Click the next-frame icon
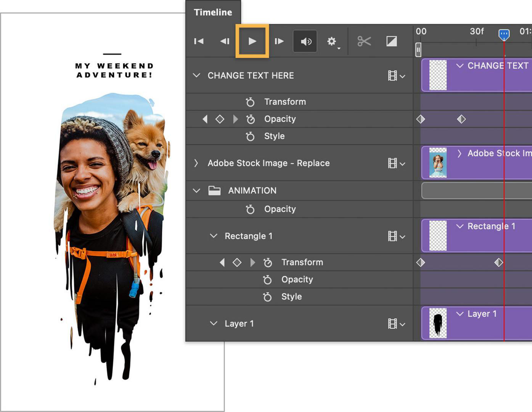 pyautogui.click(x=279, y=41)
